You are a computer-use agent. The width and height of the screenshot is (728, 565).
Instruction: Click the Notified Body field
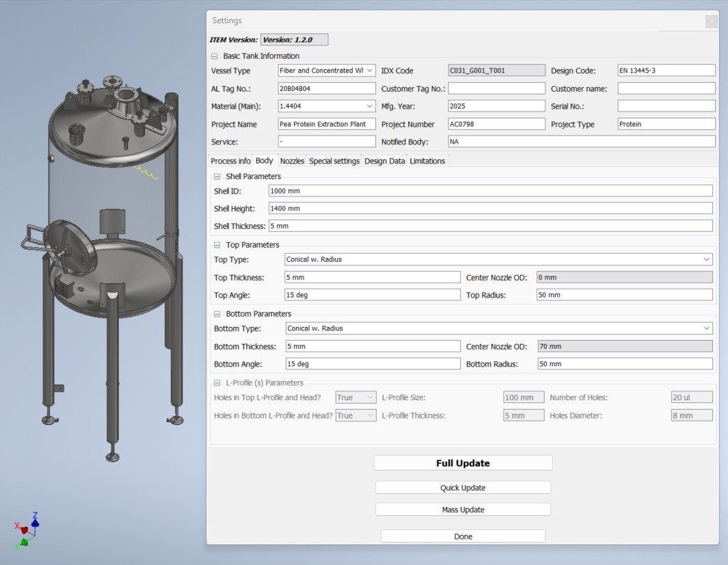pos(581,142)
